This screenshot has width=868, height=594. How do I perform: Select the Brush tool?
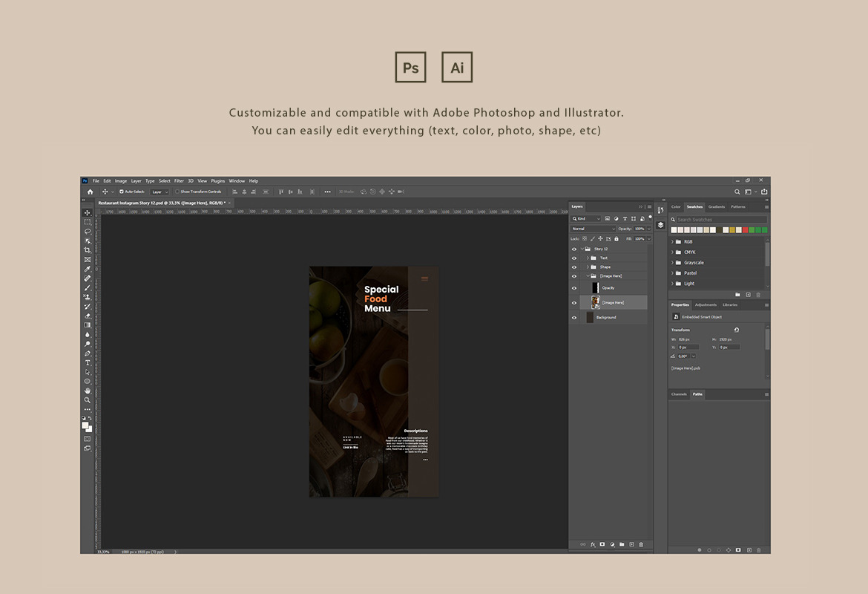(88, 287)
